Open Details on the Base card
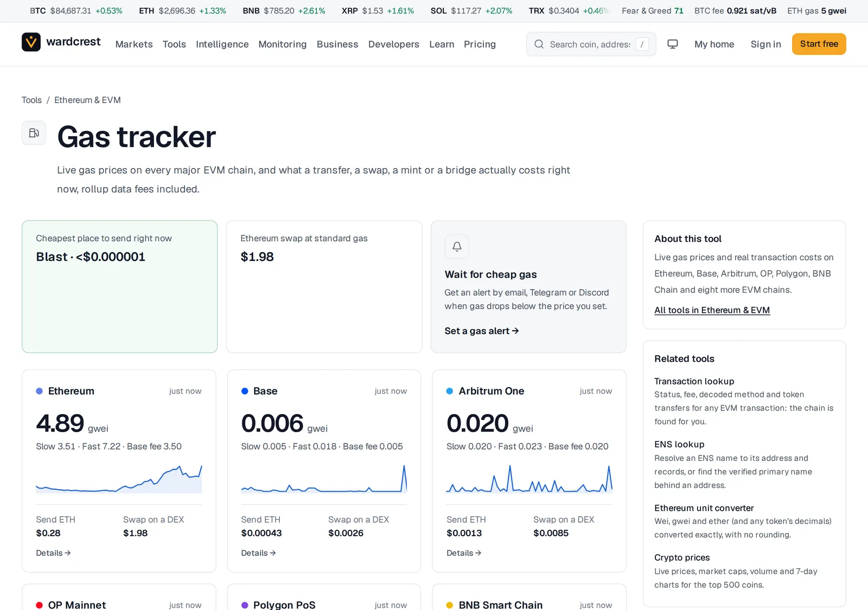Image resolution: width=868 pixels, height=610 pixels. (259, 553)
